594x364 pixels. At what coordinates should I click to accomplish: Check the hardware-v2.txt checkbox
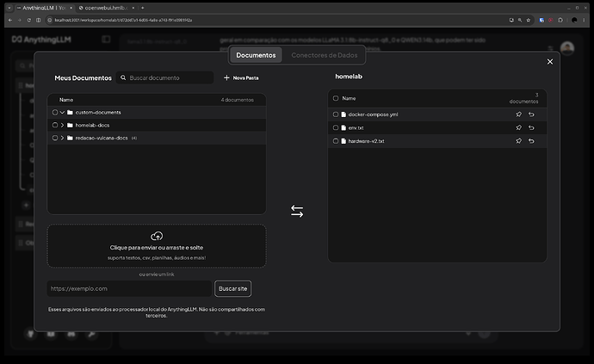pos(336,141)
